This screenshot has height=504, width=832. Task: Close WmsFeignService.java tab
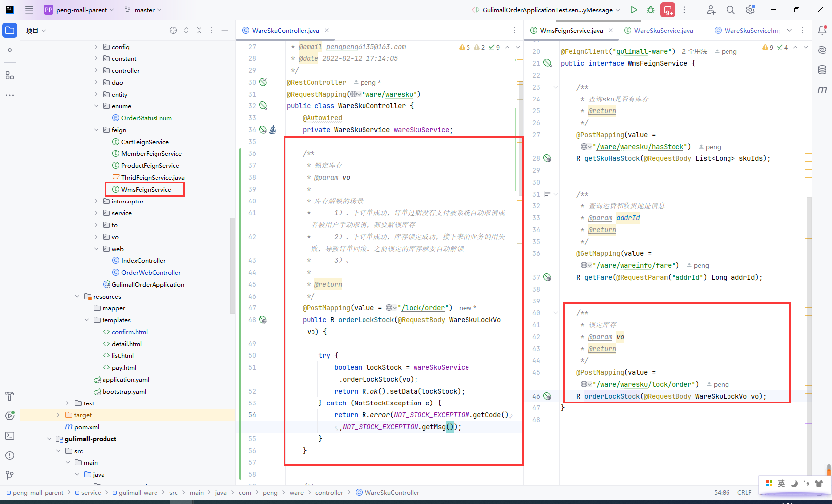point(611,30)
